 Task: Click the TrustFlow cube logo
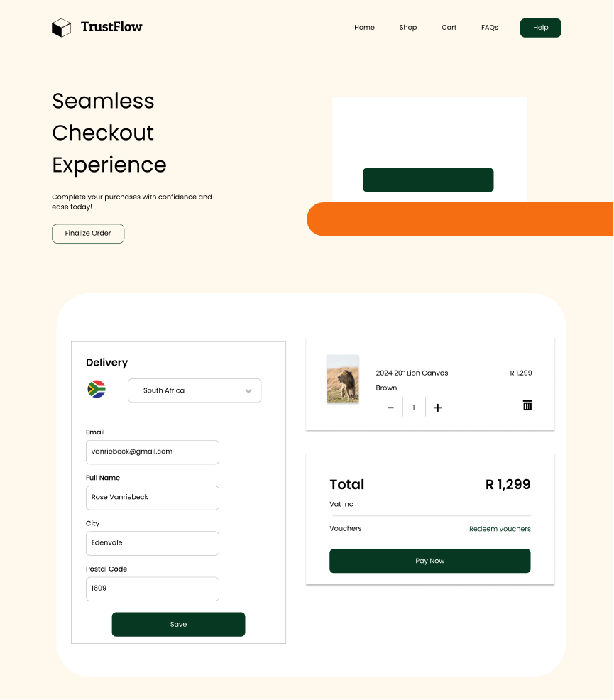point(62,27)
